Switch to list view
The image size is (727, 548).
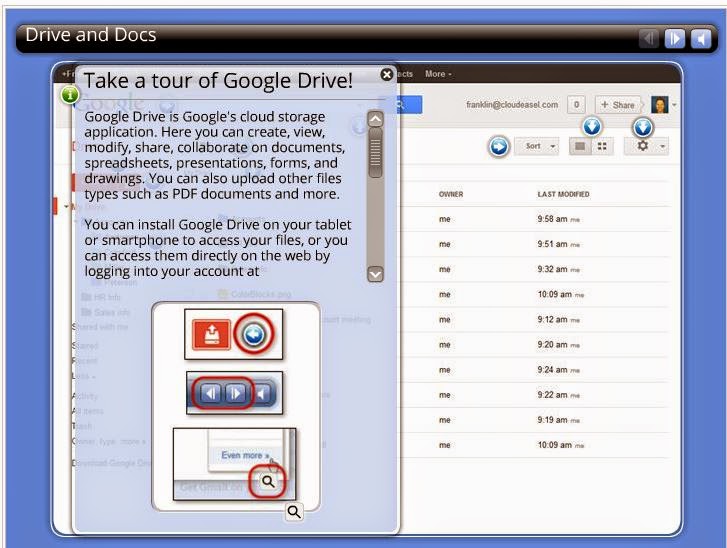pos(580,147)
